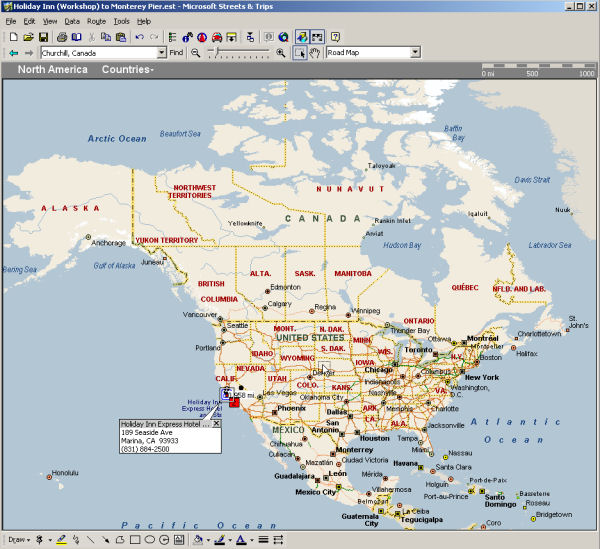Open the Route menu
Screen dimensions: 600x549
pyautogui.click(x=96, y=21)
